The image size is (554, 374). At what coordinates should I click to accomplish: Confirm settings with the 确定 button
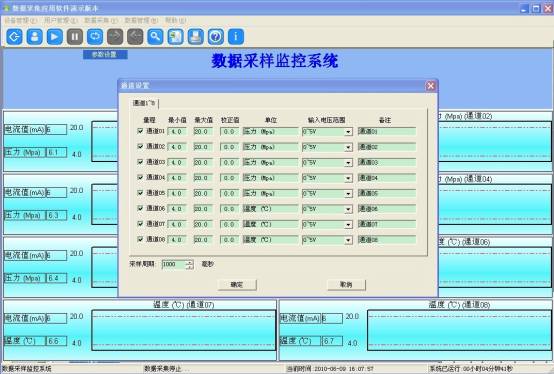pyautogui.click(x=237, y=284)
